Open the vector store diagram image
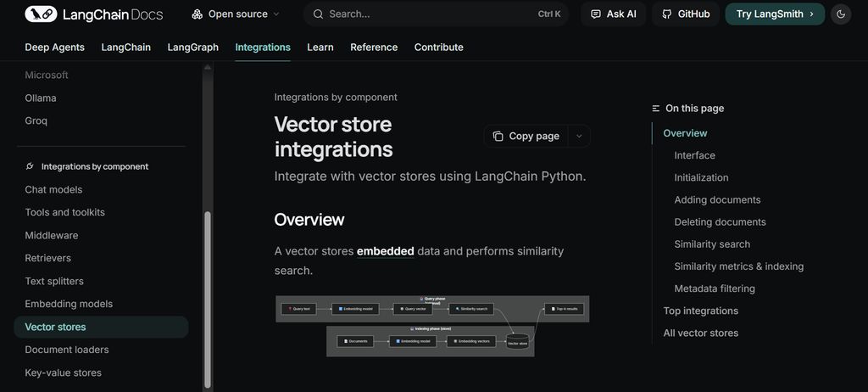This screenshot has height=392, width=868. point(432,326)
